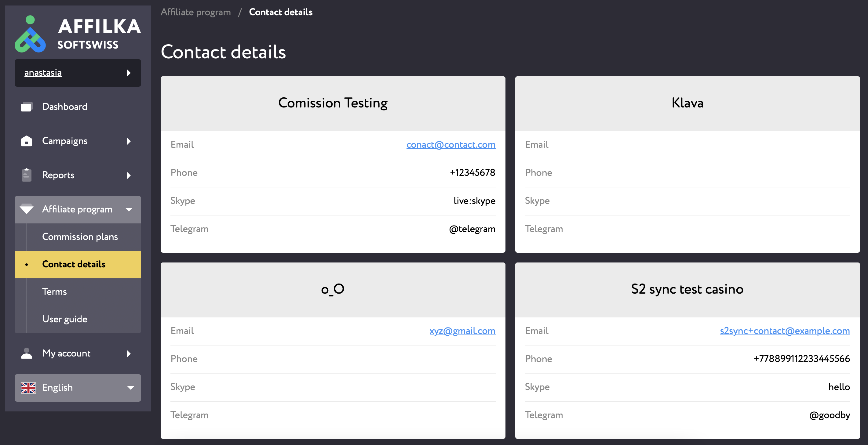Expand the anastasia user menu arrow
Image resolution: width=868 pixels, height=445 pixels.
(x=129, y=73)
